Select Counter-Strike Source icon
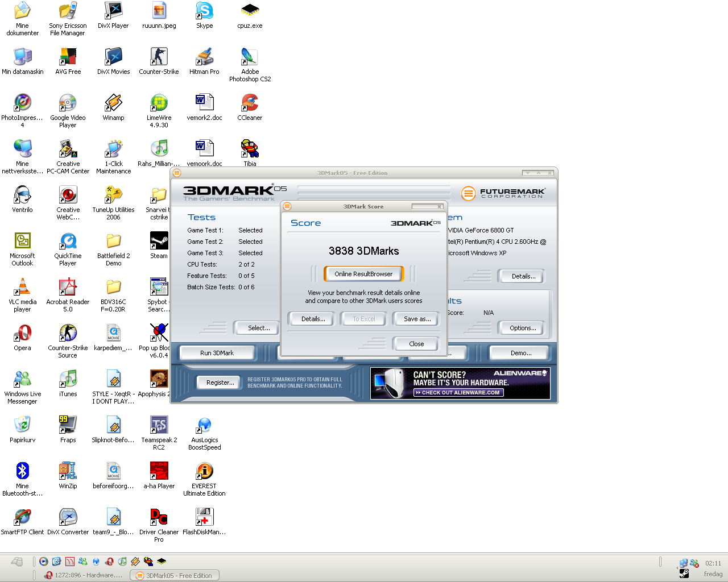 click(68, 342)
